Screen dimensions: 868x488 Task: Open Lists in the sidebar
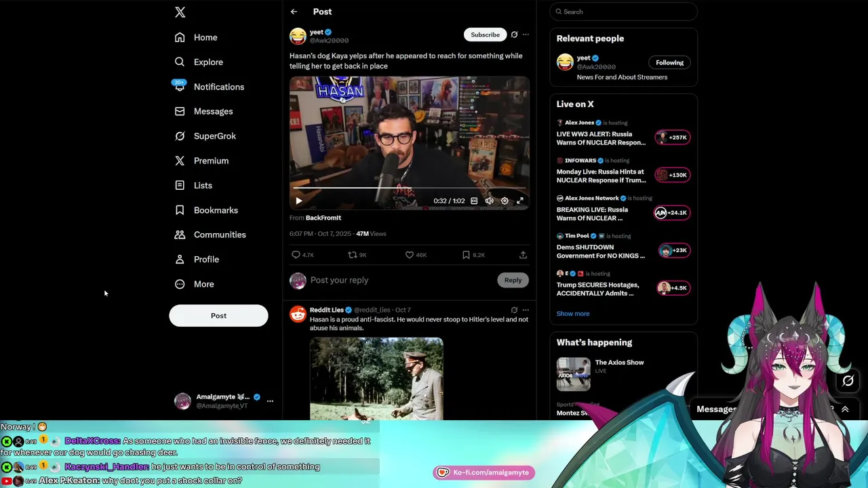coord(193,185)
